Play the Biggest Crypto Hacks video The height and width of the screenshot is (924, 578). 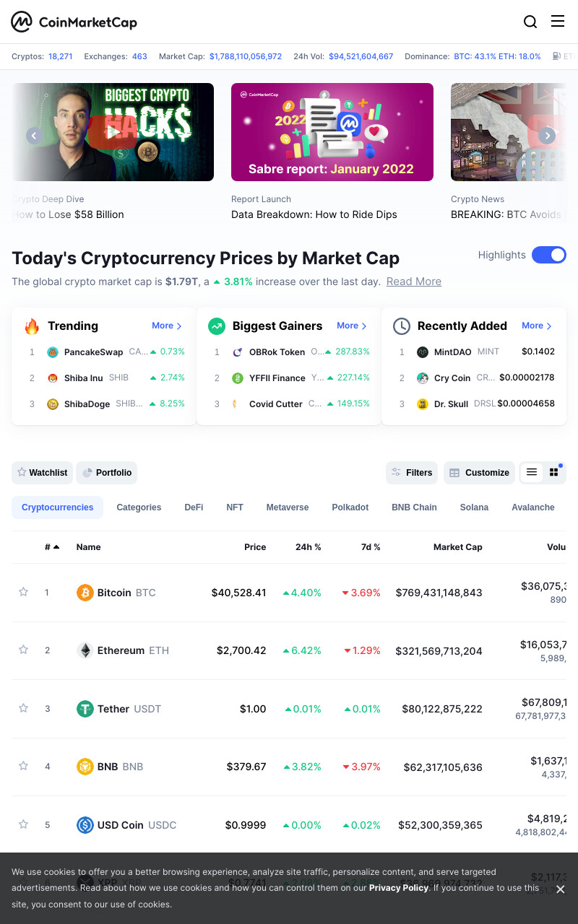point(113,132)
